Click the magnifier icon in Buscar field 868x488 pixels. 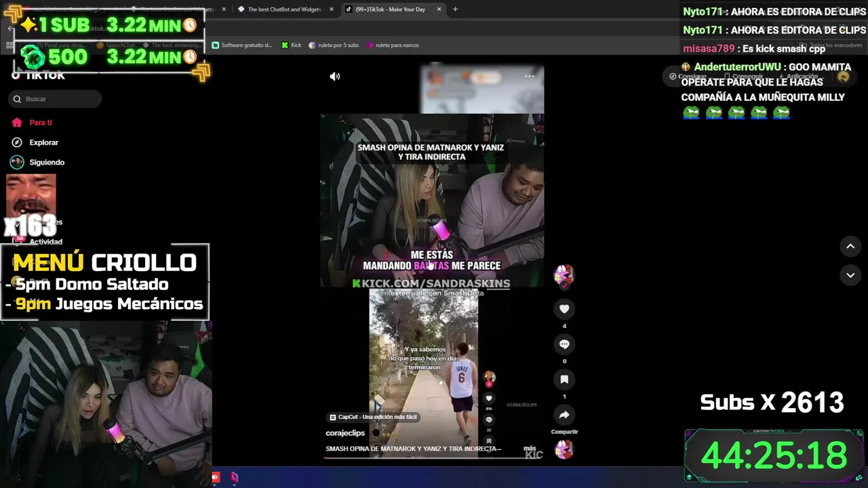coord(18,99)
